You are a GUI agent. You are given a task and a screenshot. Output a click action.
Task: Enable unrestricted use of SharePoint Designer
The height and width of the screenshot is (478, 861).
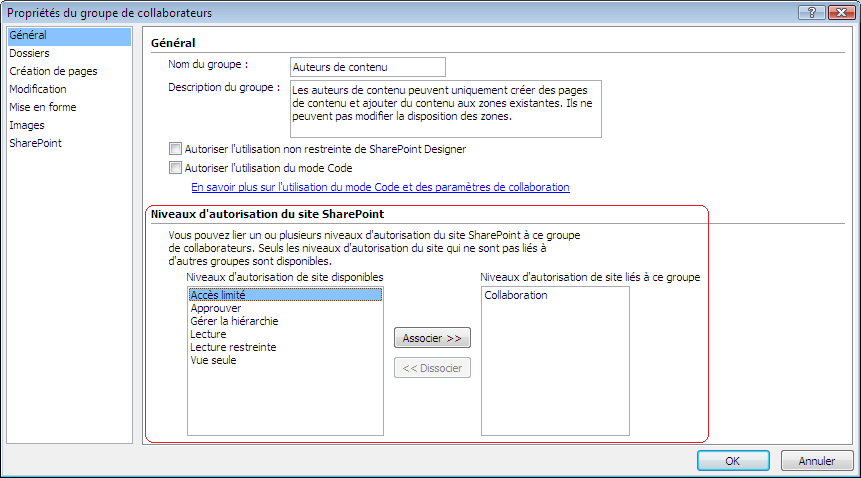click(x=177, y=149)
